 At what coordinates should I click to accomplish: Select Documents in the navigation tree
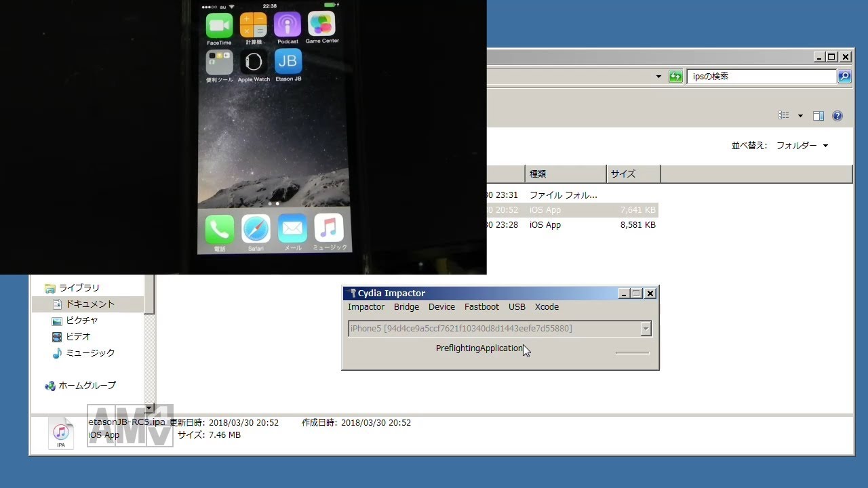90,304
